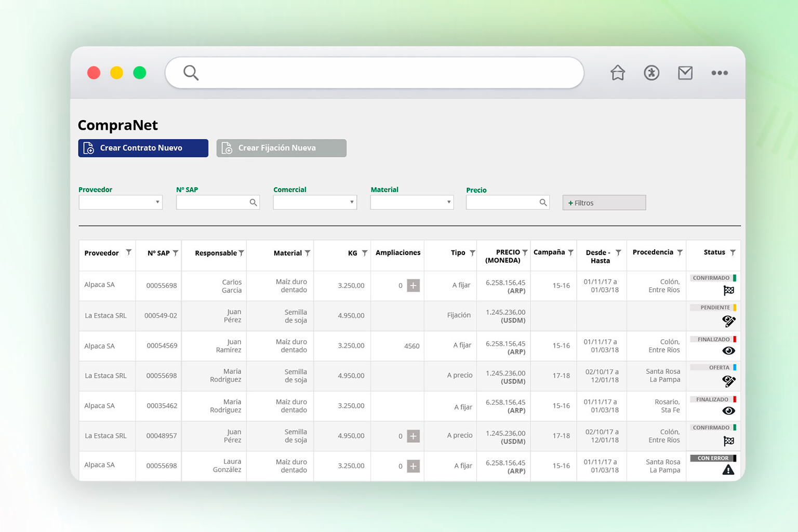Click the home icon in the browser toolbar
The height and width of the screenshot is (532, 798).
click(x=617, y=73)
